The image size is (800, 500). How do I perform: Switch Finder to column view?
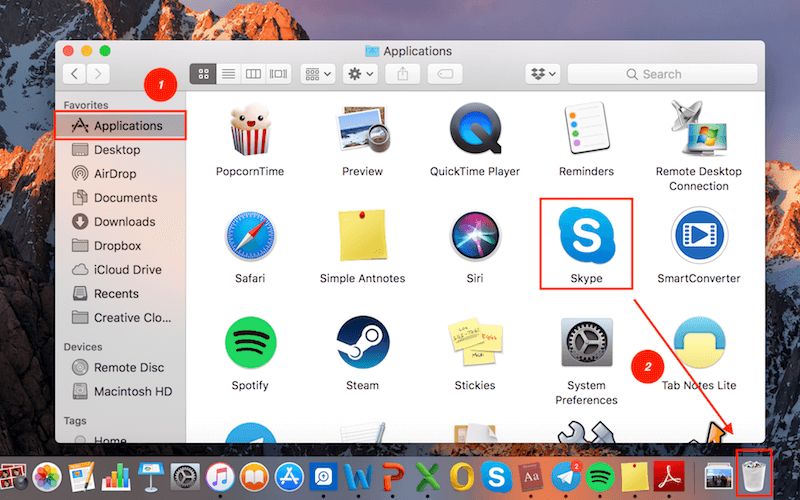[x=253, y=74]
